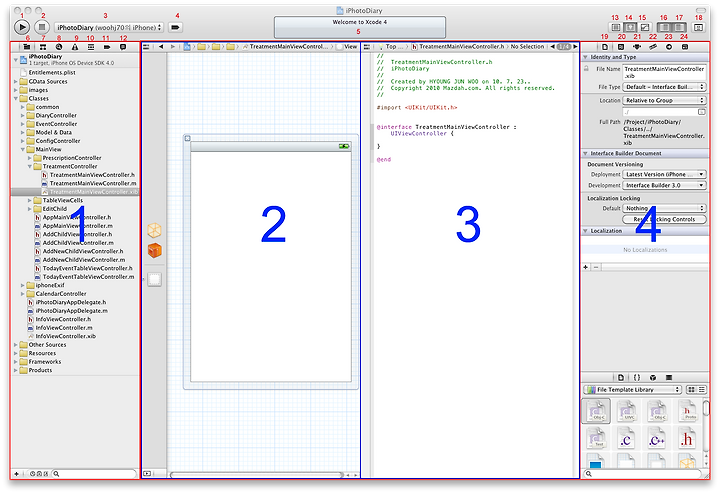Switch library to icon grid view
Screen dimensions: 720x494
pyautogui.click(x=691, y=389)
